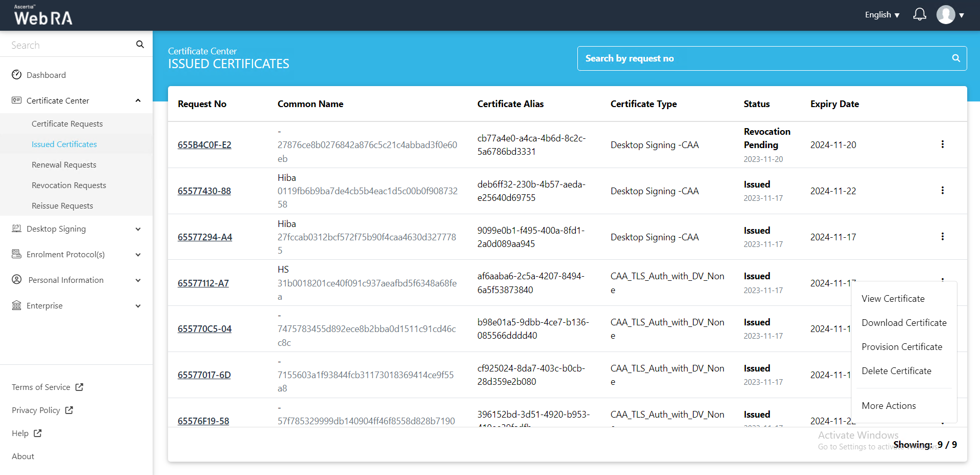980x475 pixels.
Task: Select Delete Certificate from the menu
Action: 896,371
